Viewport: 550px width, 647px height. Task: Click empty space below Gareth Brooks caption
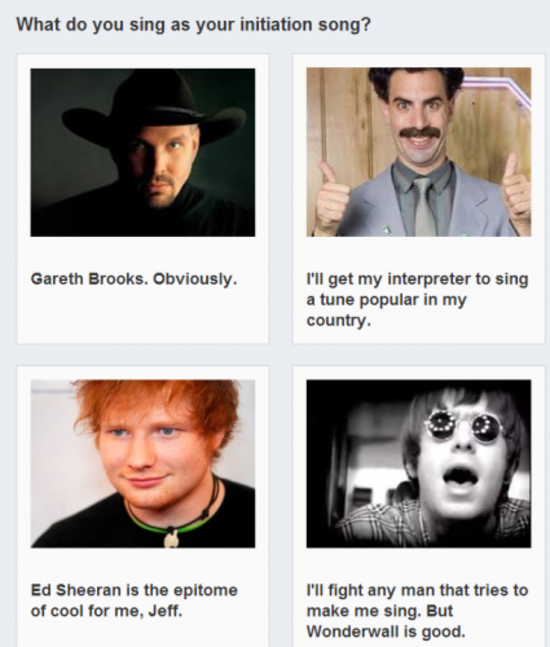(x=142, y=316)
